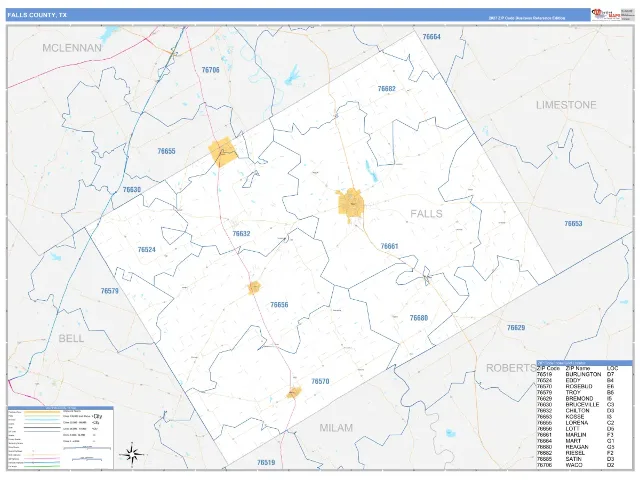Click ZIP code label 76524 on map

pos(147,250)
